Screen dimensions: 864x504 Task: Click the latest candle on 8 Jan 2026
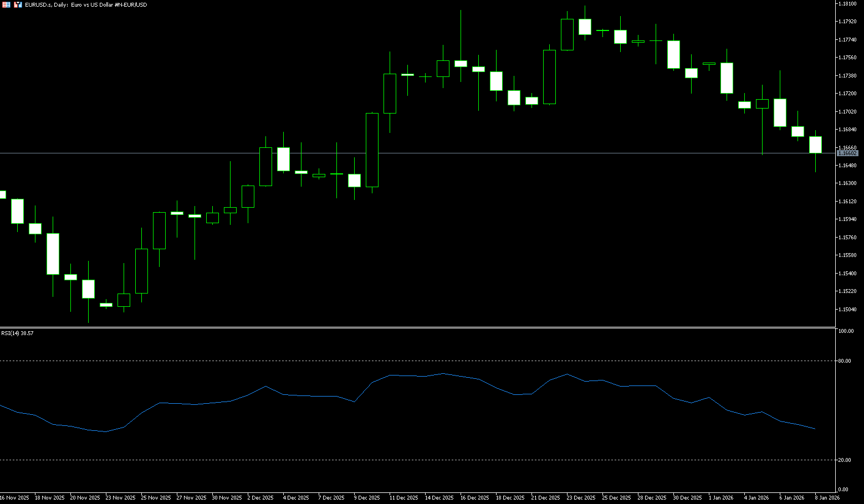tap(815, 145)
